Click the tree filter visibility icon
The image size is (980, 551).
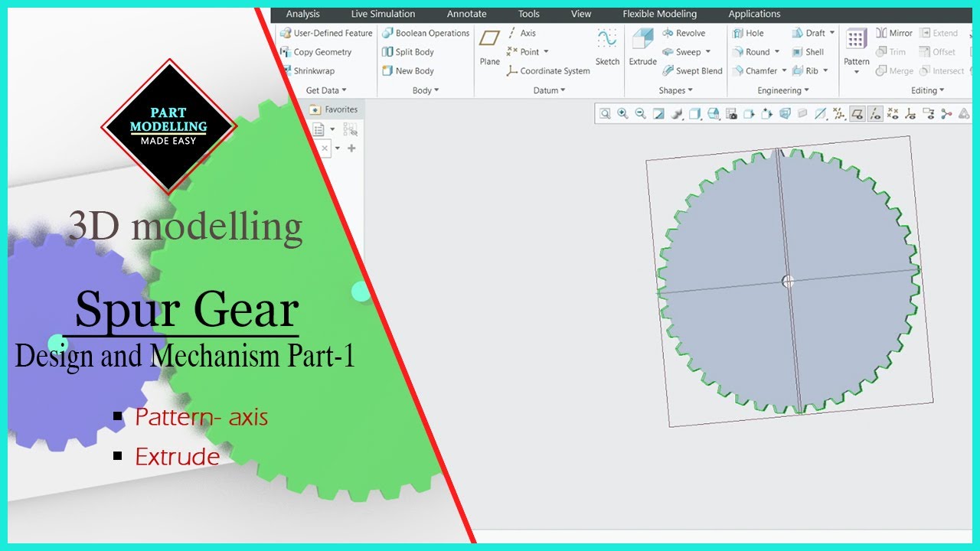[351, 130]
